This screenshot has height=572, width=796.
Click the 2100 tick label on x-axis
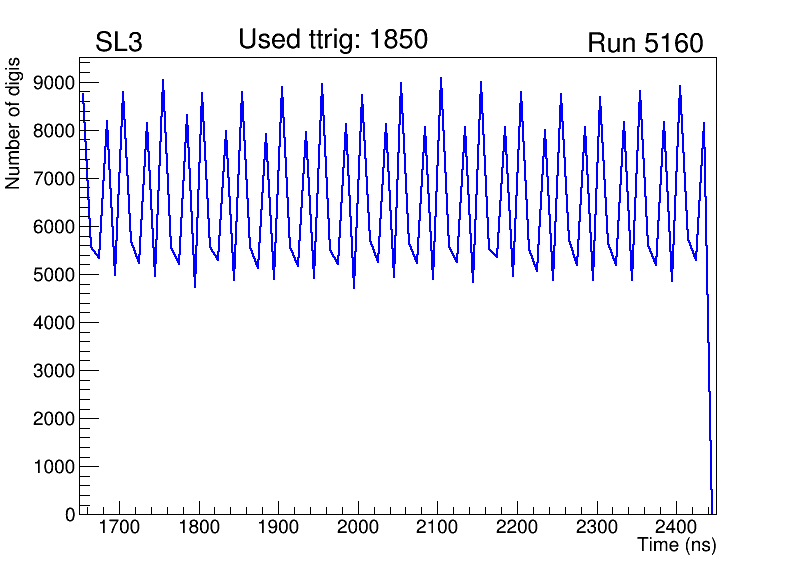pos(438,527)
